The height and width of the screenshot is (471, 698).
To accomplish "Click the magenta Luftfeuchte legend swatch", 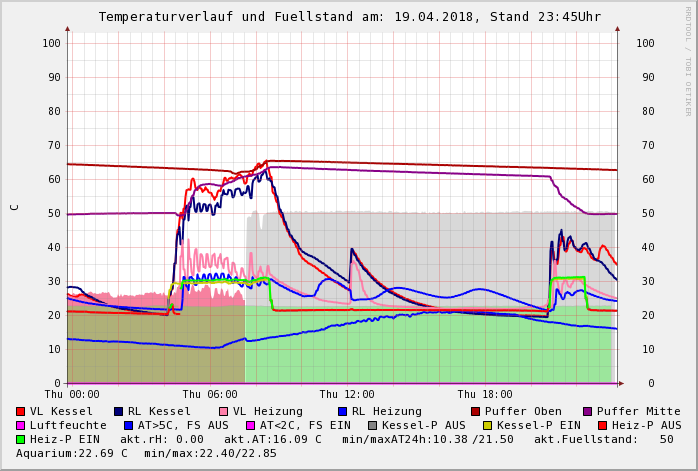I will 20,425.
